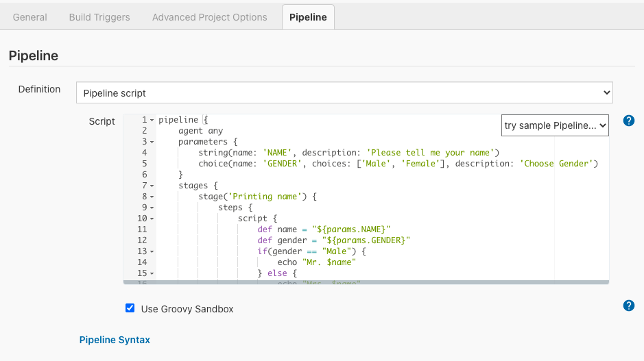
Task: Click the script editor bottom resize bar
Action: [366, 282]
